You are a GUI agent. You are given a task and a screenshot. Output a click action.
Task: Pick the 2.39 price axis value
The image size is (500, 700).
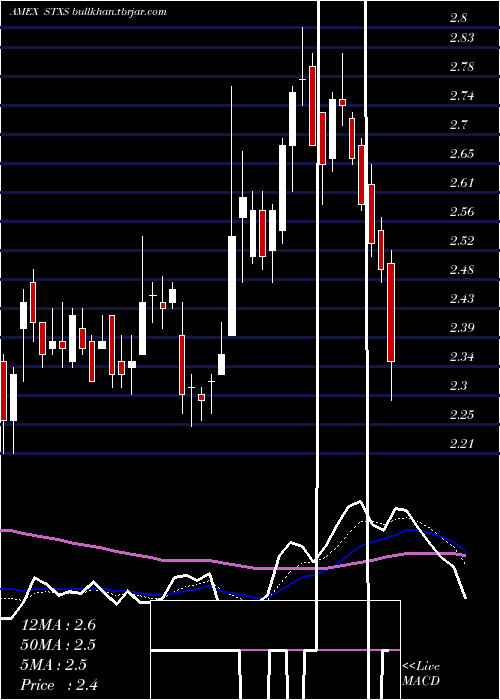462,328
